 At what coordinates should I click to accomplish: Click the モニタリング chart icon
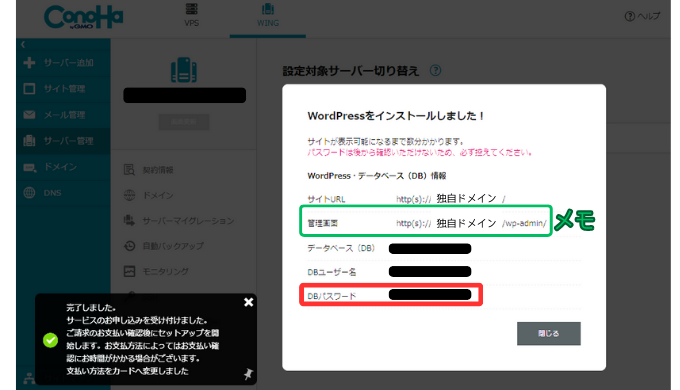pyautogui.click(x=129, y=271)
